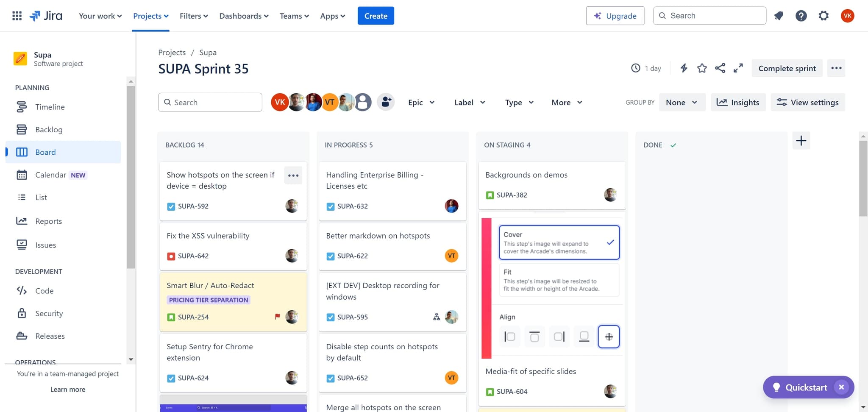
Task: Click the blue Create button
Action: (x=376, y=16)
